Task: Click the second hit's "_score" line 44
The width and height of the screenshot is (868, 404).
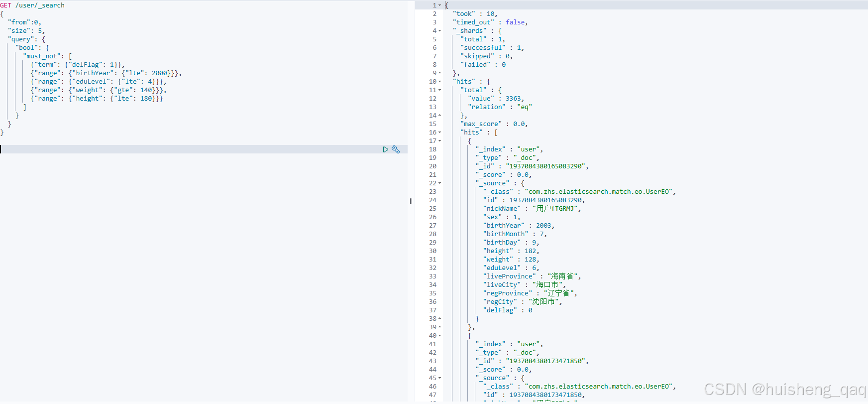Action: tap(504, 370)
